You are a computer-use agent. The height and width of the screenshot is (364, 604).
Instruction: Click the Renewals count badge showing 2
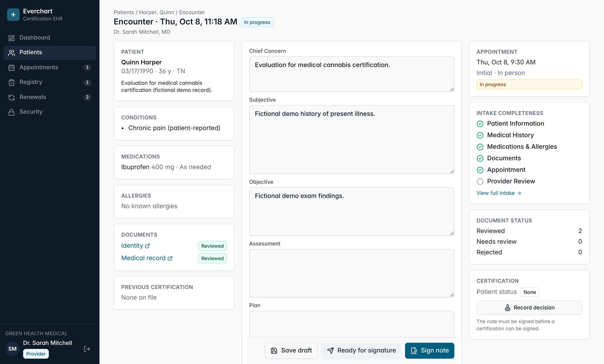(x=87, y=97)
